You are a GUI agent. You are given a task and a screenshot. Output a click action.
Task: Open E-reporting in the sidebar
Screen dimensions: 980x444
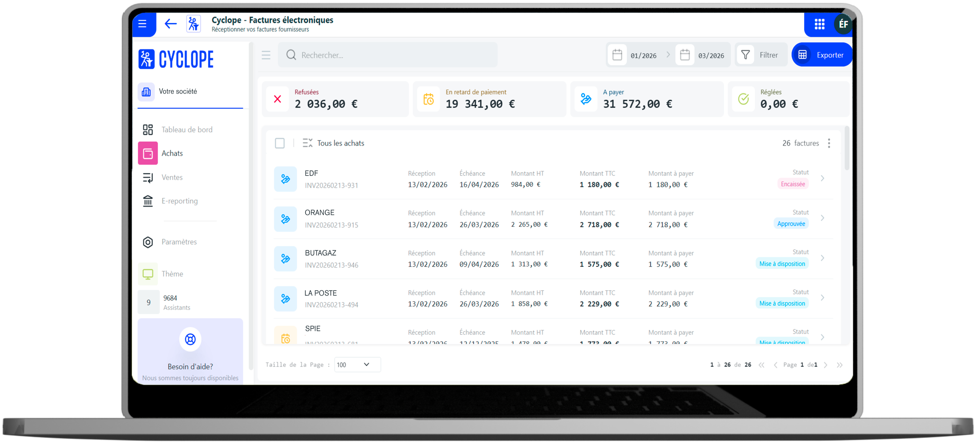[179, 201]
